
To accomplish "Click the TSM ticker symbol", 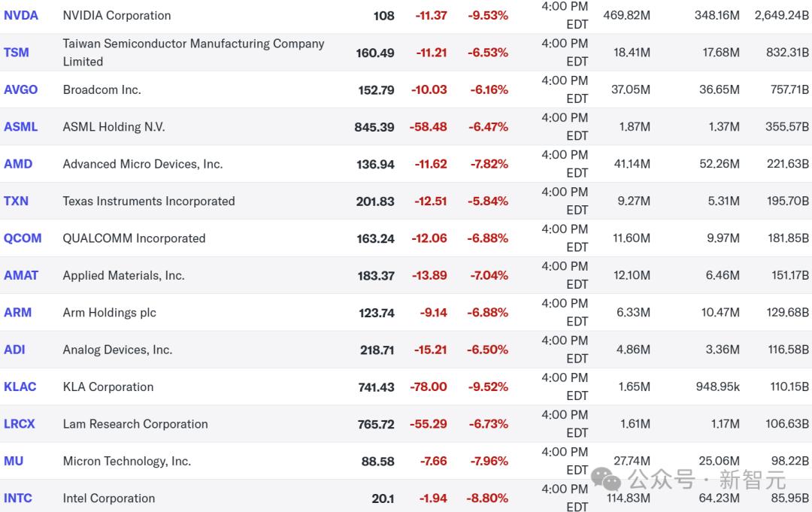I will click(x=17, y=53).
